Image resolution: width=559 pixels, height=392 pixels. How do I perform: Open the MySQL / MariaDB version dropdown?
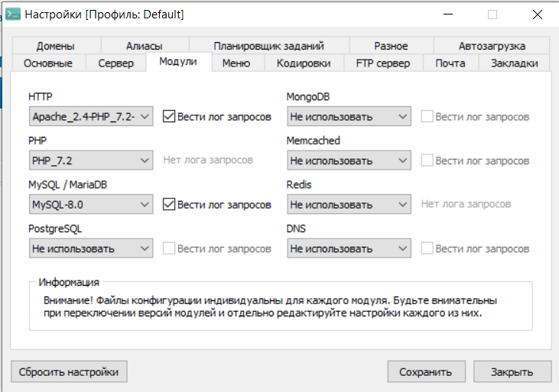[x=91, y=205]
